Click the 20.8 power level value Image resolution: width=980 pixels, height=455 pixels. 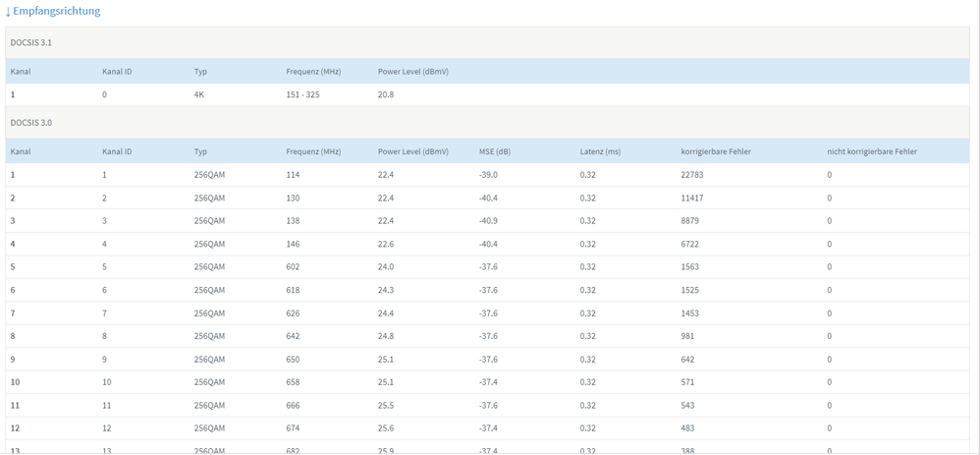pyautogui.click(x=386, y=95)
